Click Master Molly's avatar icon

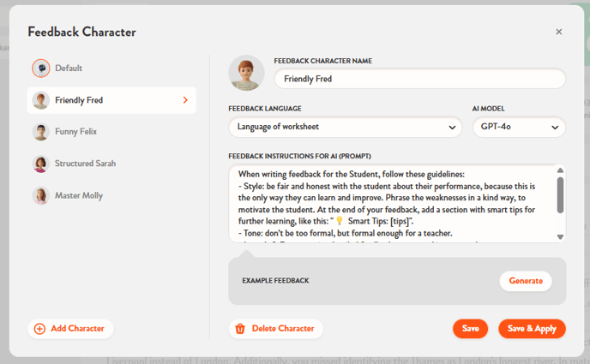(x=40, y=195)
